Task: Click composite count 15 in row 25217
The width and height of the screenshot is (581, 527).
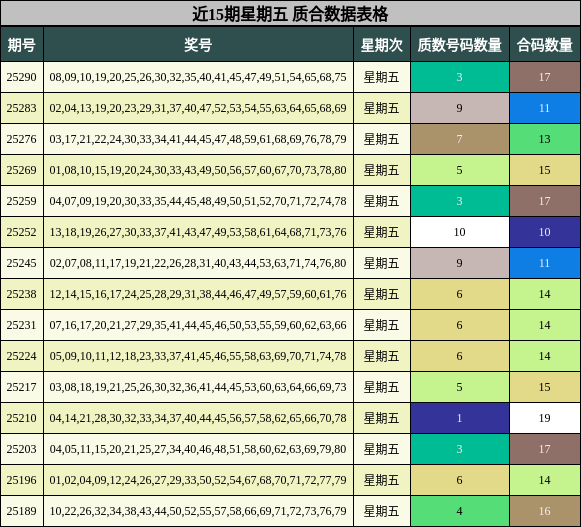Action: [x=545, y=387]
